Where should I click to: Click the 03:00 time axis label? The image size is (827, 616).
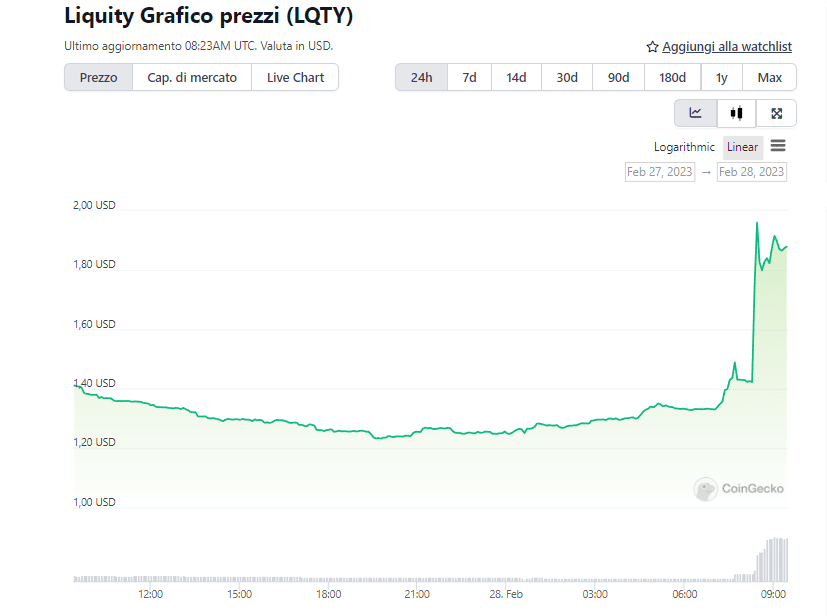[595, 594]
